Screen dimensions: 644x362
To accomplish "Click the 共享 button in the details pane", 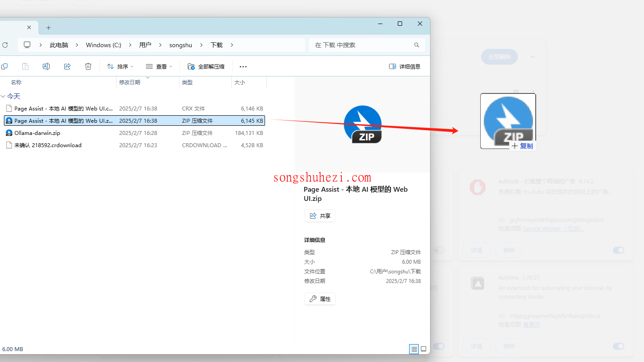I will [320, 216].
